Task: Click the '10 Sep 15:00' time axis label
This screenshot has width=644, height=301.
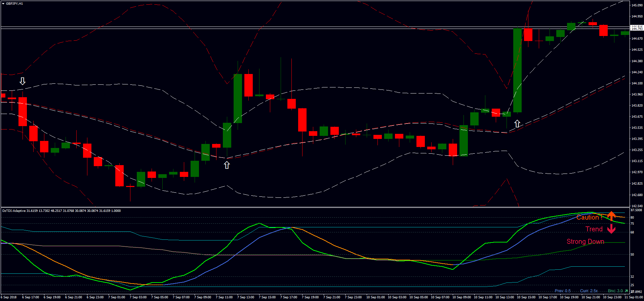Action: pyautogui.click(x=526, y=297)
